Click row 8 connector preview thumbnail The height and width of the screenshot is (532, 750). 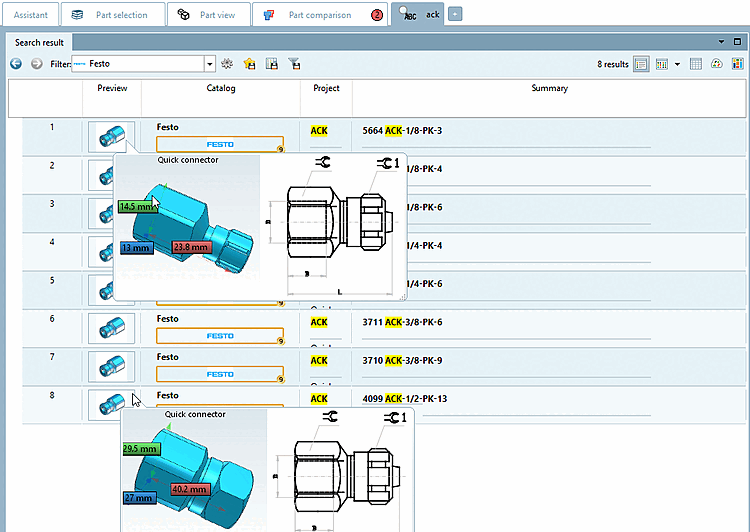[x=111, y=405]
